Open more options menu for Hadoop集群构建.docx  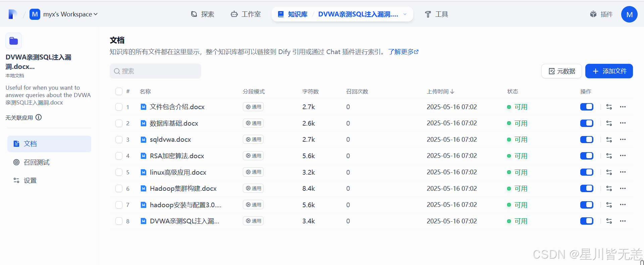pos(623,188)
